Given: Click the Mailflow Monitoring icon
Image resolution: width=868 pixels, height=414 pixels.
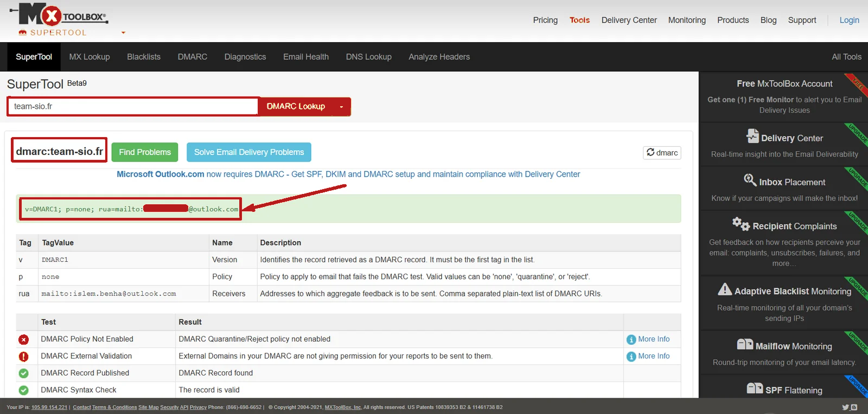Looking at the screenshot, I should 745,345.
